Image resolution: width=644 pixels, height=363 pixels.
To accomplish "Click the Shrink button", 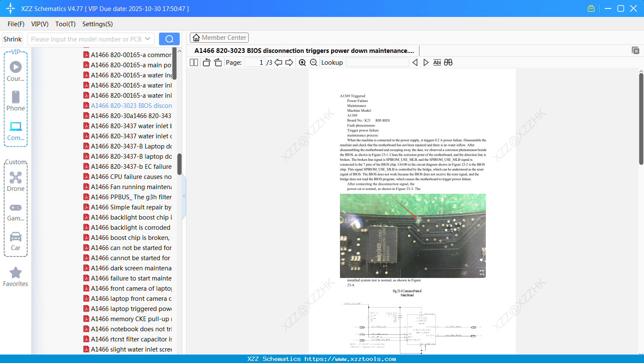I will [x=13, y=39].
